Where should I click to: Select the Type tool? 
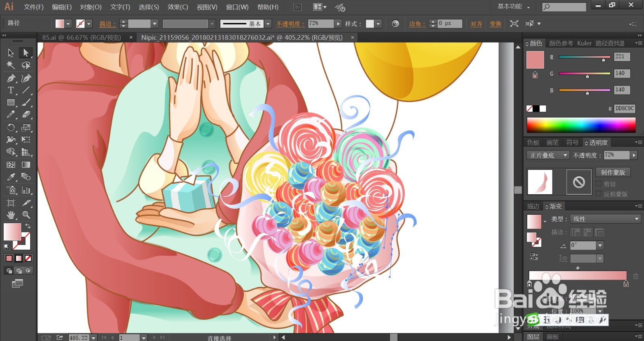point(11,90)
